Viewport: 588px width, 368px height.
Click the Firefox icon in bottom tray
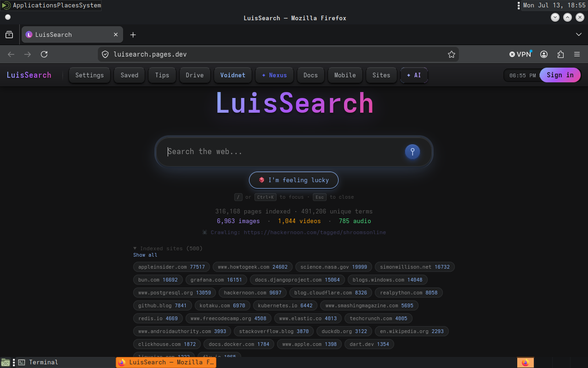pyautogui.click(x=525, y=362)
